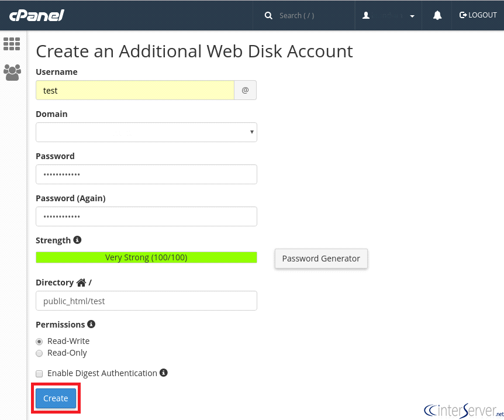504x420 pixels.
Task: Click the Create button
Action: click(x=56, y=398)
